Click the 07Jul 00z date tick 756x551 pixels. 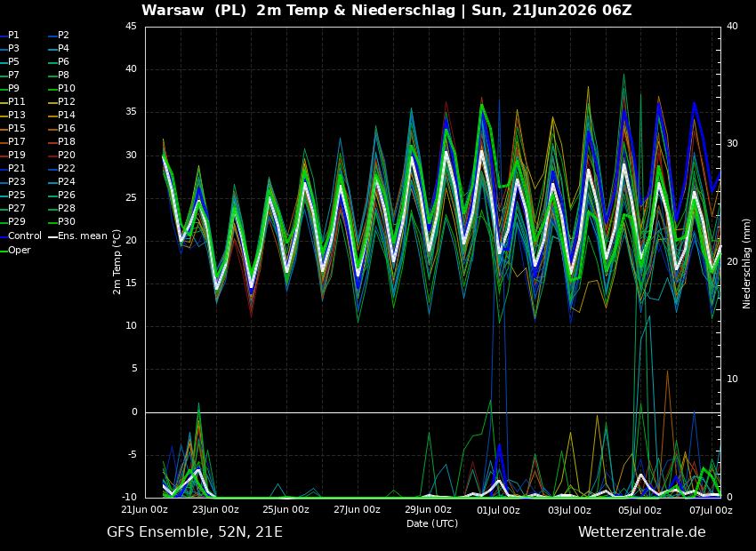point(712,510)
